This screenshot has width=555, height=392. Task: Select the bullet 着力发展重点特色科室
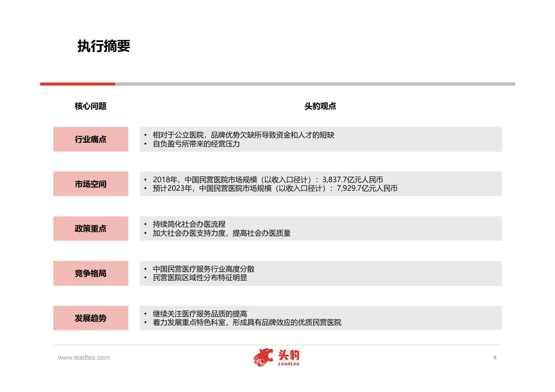pyautogui.click(x=247, y=322)
